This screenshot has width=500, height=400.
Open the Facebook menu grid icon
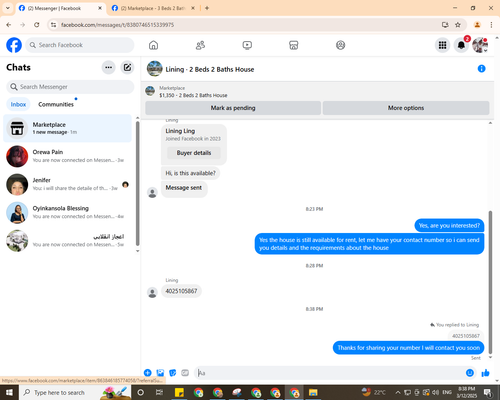pyautogui.click(x=442, y=45)
